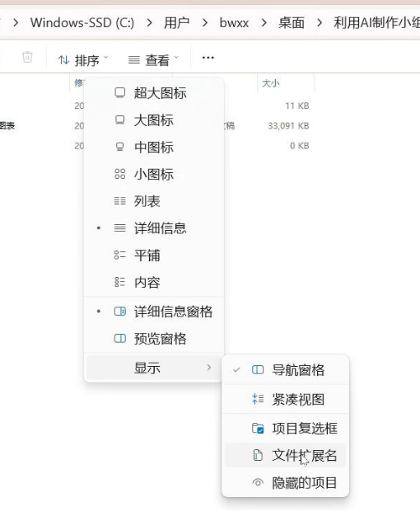The width and height of the screenshot is (420, 530).
Task: Select the large icons (大图标) view
Action: (154, 120)
